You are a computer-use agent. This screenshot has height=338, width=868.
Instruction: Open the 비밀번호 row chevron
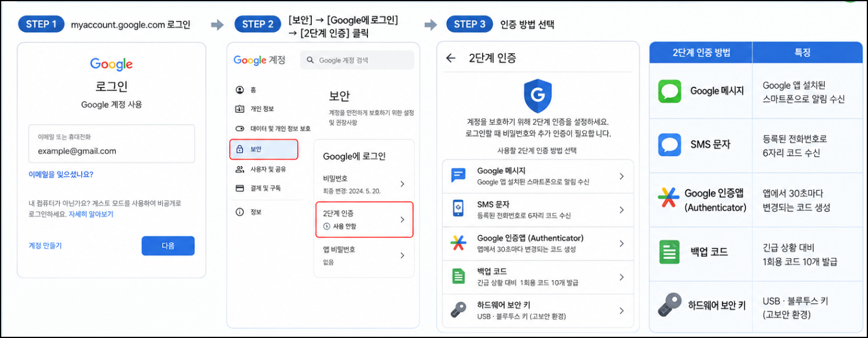[402, 184]
